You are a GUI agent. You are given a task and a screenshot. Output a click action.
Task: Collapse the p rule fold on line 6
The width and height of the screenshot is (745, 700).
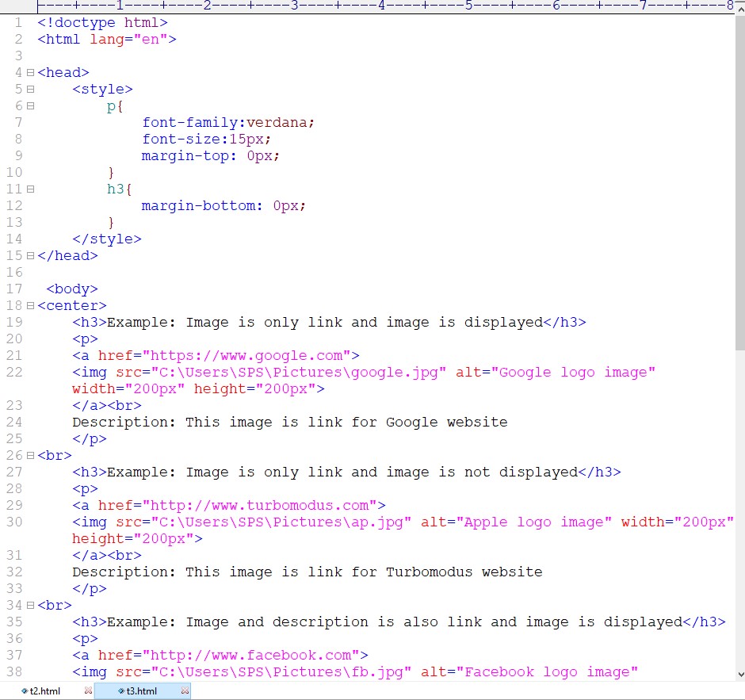coord(30,106)
